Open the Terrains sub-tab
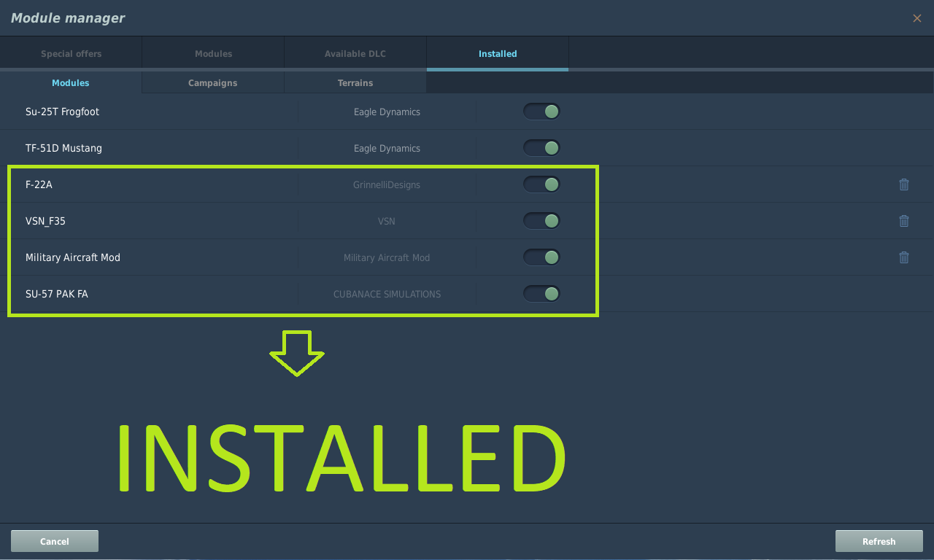This screenshot has height=560, width=934. tap(355, 83)
